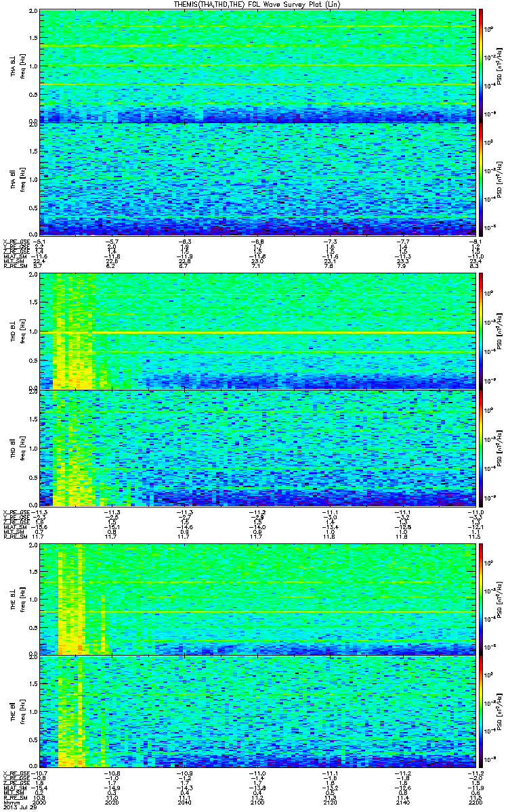Image resolution: width=508 pixels, height=812 pixels.
Task: Click the THD B⊥ spectrogram panel
Action: click(258, 331)
